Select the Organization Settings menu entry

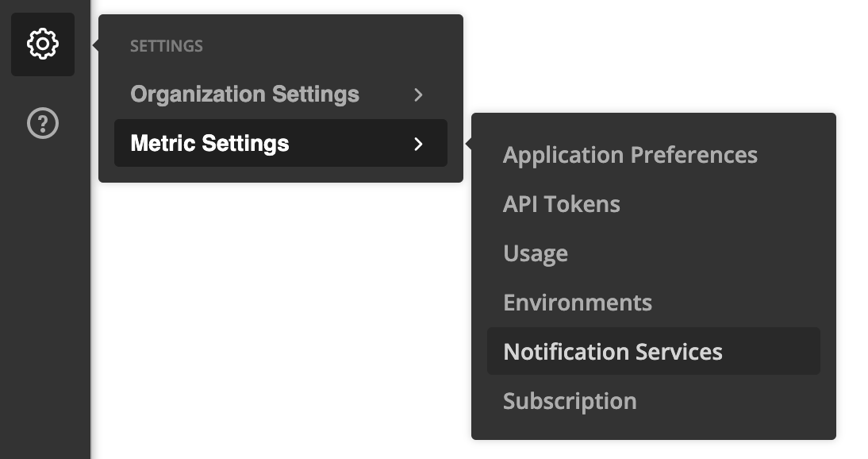tap(244, 94)
